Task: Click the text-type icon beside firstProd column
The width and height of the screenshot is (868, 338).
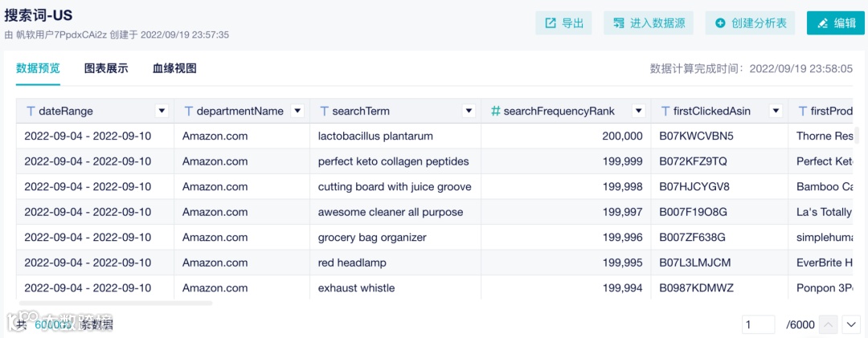Action: point(802,111)
